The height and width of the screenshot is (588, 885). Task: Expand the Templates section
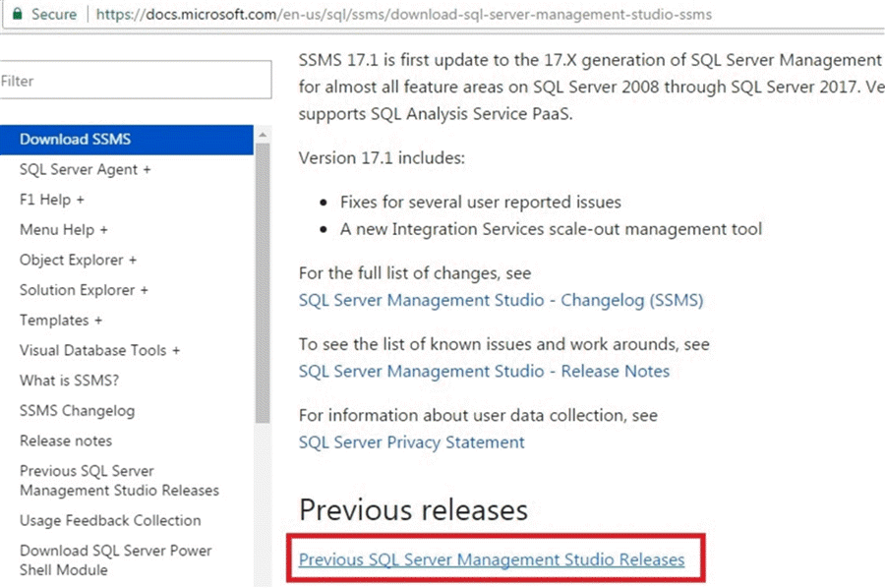(60, 321)
